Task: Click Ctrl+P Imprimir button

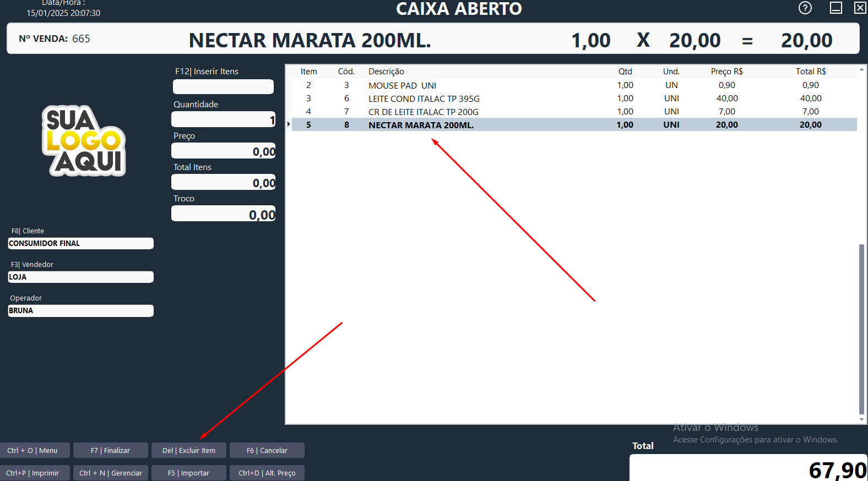Action: point(35,473)
